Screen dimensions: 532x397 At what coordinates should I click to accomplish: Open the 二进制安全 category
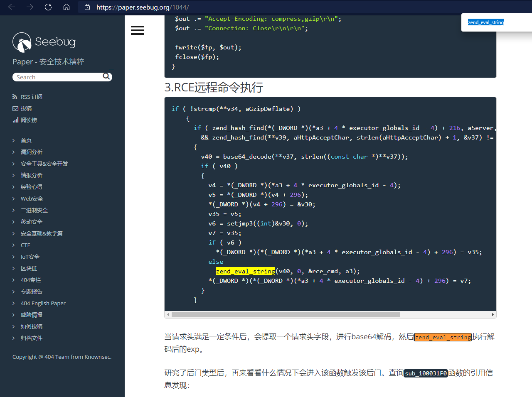pos(34,210)
